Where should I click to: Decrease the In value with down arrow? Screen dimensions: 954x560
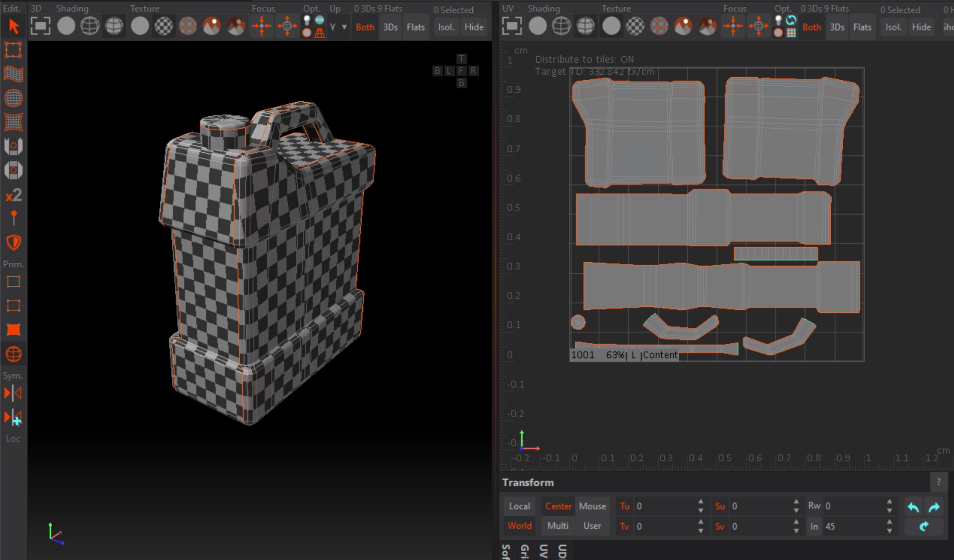(x=889, y=530)
